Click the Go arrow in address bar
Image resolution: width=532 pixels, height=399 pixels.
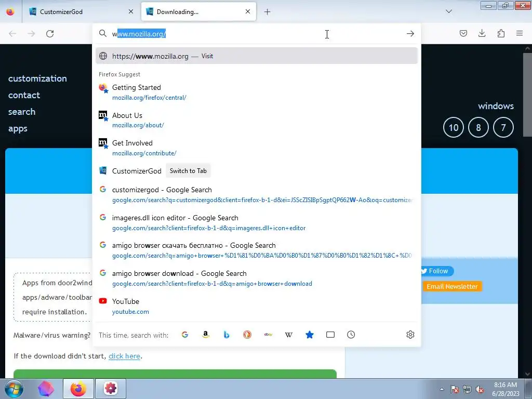pos(410,34)
